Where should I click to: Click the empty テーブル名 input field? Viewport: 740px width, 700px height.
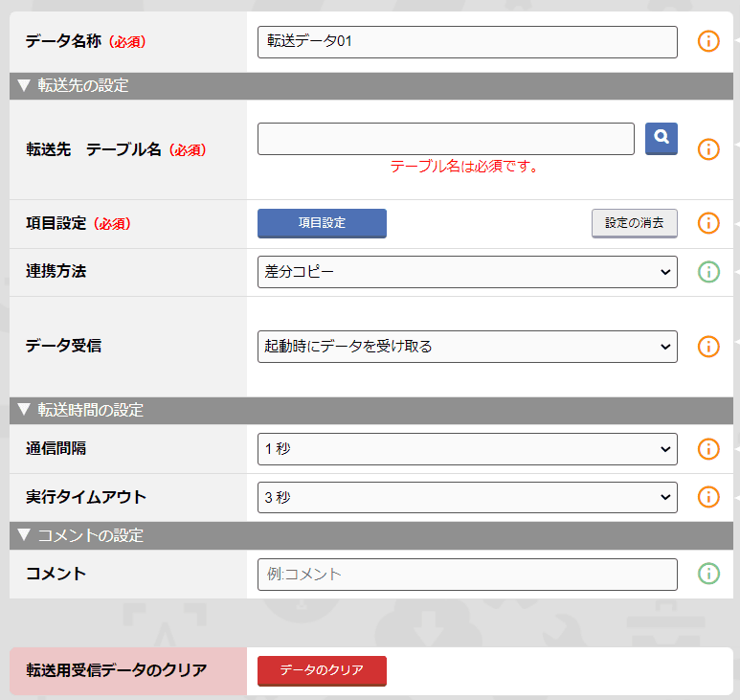pyautogui.click(x=445, y=139)
